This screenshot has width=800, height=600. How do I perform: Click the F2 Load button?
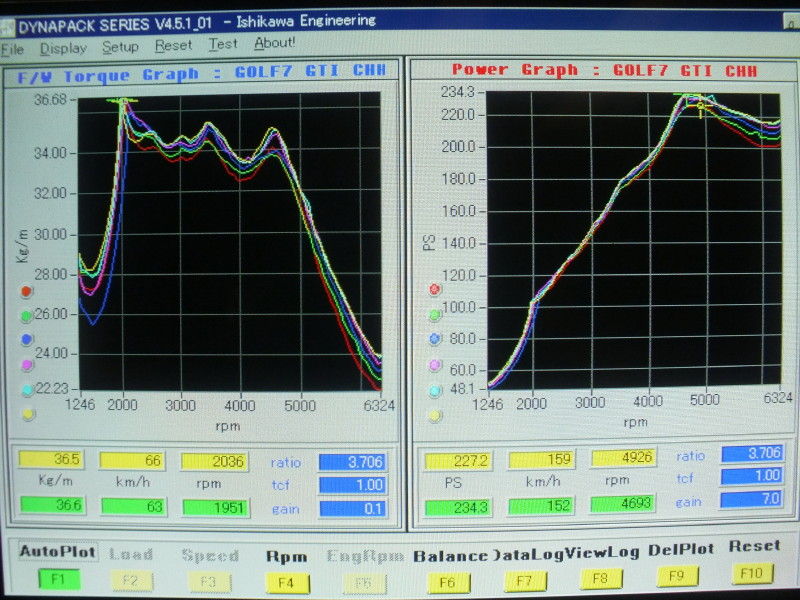(x=132, y=581)
